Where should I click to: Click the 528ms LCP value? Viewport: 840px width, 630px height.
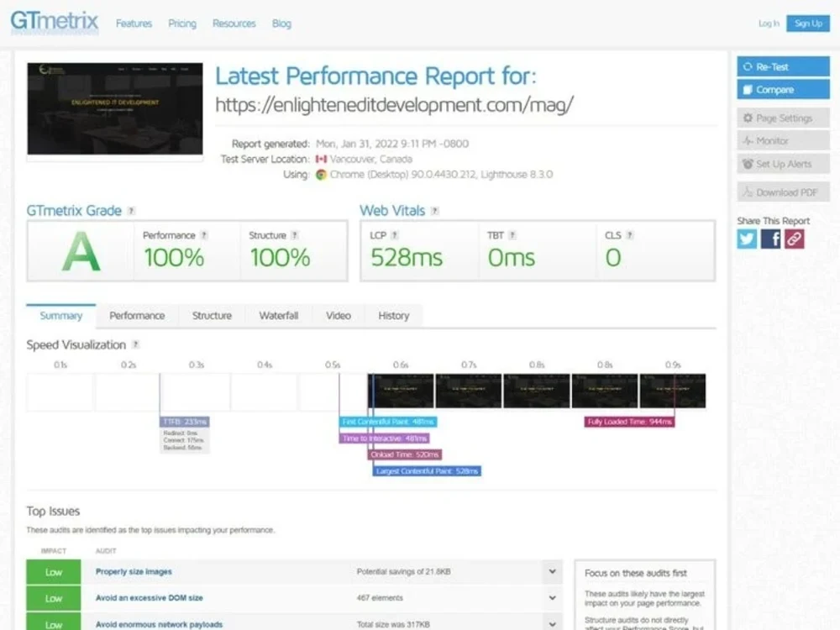[x=407, y=258]
